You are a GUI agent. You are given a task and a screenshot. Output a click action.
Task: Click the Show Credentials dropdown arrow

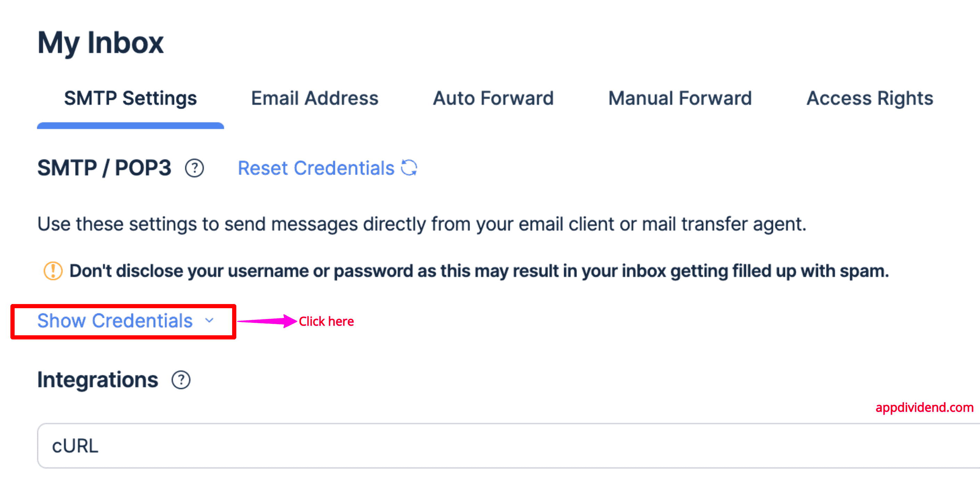click(x=212, y=321)
